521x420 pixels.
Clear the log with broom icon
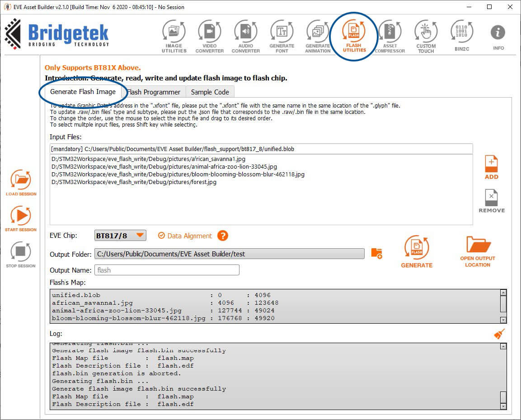pyautogui.click(x=499, y=334)
